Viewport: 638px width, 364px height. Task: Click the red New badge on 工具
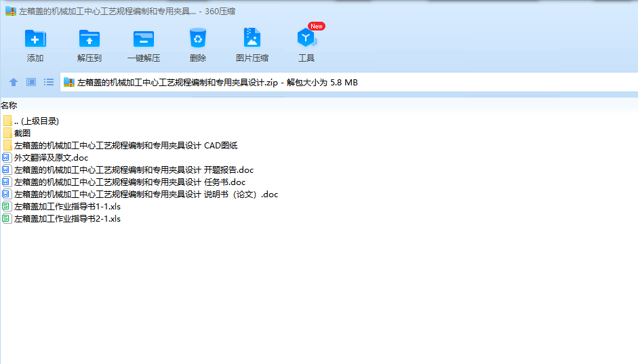[x=317, y=26]
